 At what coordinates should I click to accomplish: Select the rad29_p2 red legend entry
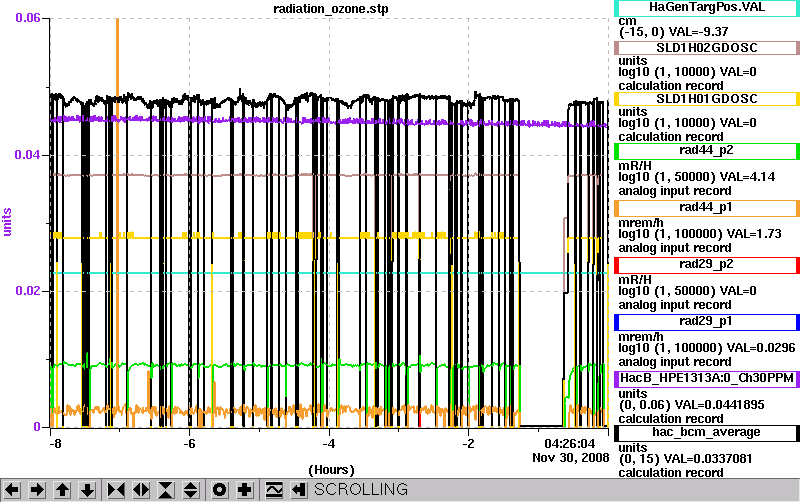pyautogui.click(x=707, y=265)
